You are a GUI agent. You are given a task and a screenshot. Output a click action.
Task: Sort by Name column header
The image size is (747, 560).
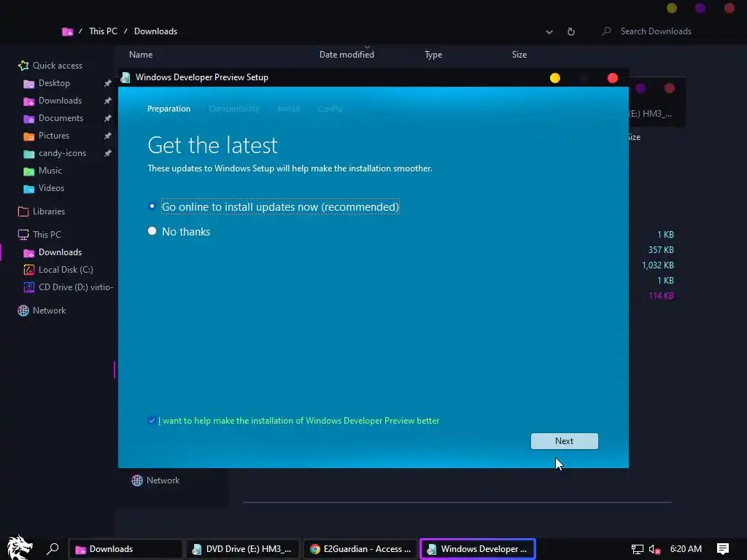coord(141,55)
